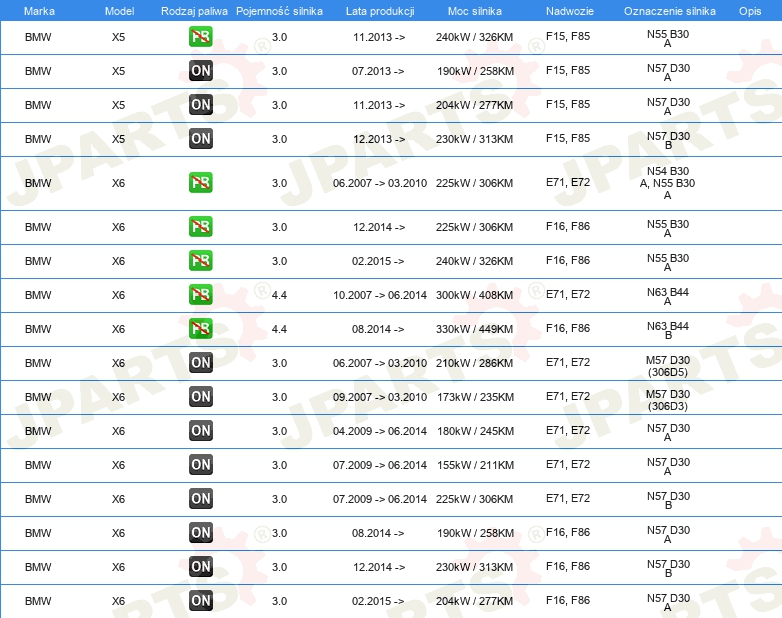Click the ON diesel icon in X5 277KM row
Viewport: 782px width, 618px height.
click(x=200, y=104)
